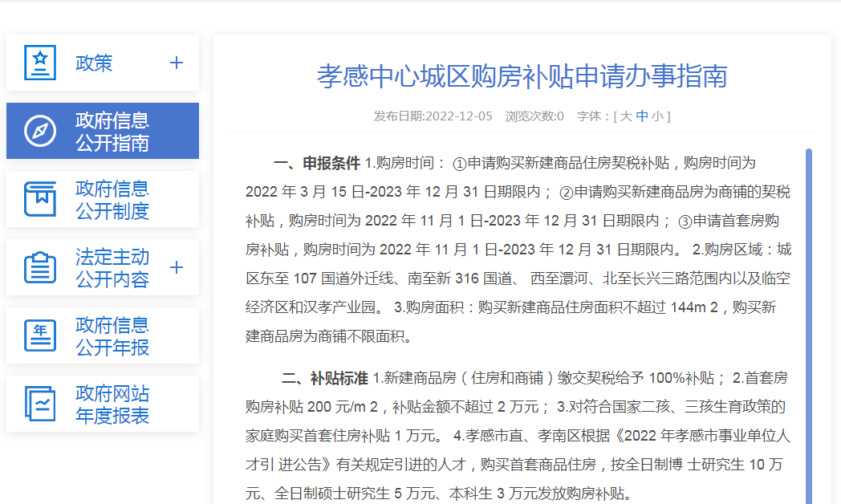841x504 pixels.
Task: Go to 法定主动公开内容 section
Action: pos(112,268)
